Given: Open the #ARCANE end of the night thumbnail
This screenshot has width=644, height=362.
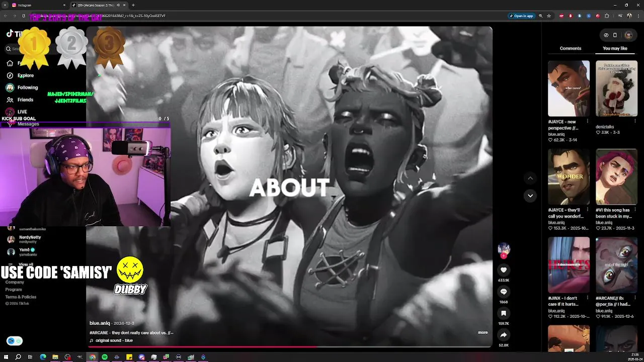Looking at the screenshot, I should coord(616,265).
